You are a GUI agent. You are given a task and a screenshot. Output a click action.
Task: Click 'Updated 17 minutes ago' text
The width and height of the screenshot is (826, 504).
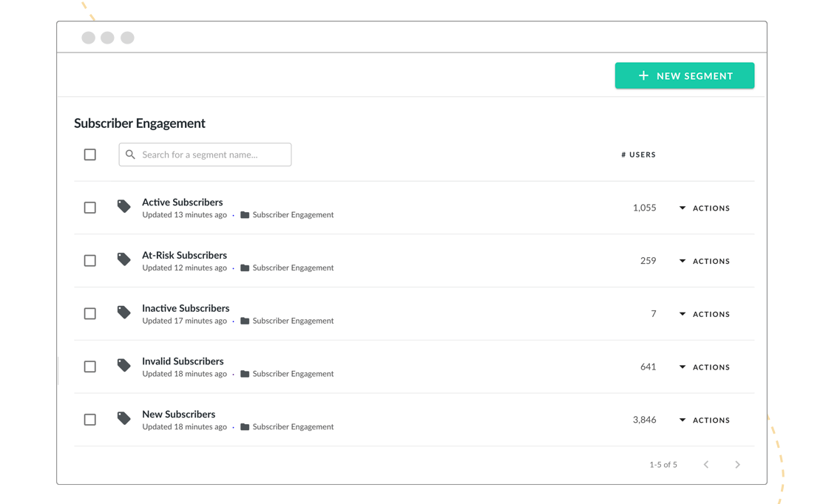pyautogui.click(x=184, y=321)
